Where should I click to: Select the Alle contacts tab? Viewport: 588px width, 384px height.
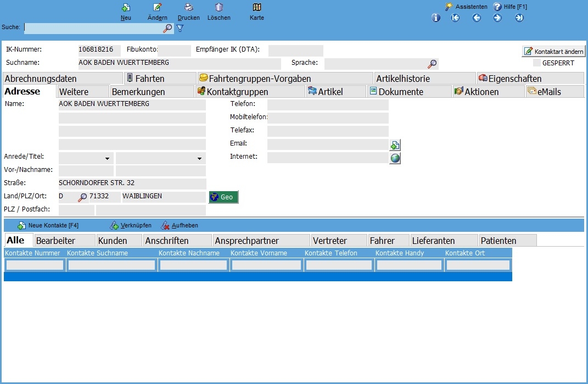[x=18, y=240]
